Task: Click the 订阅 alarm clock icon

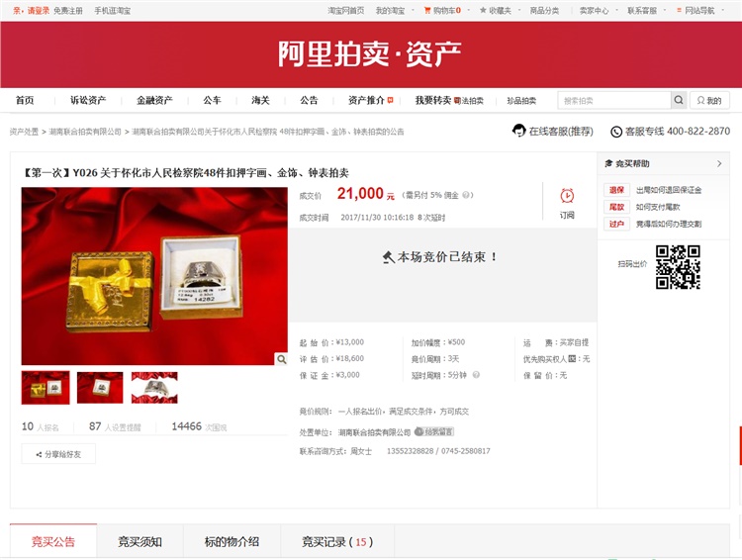Action: click(x=567, y=196)
